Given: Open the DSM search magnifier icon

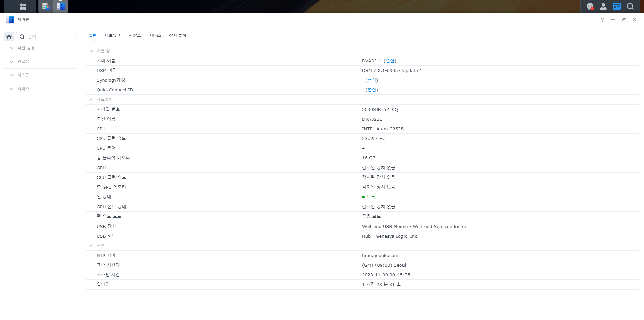Looking at the screenshot, I should pyautogui.click(x=630, y=6).
